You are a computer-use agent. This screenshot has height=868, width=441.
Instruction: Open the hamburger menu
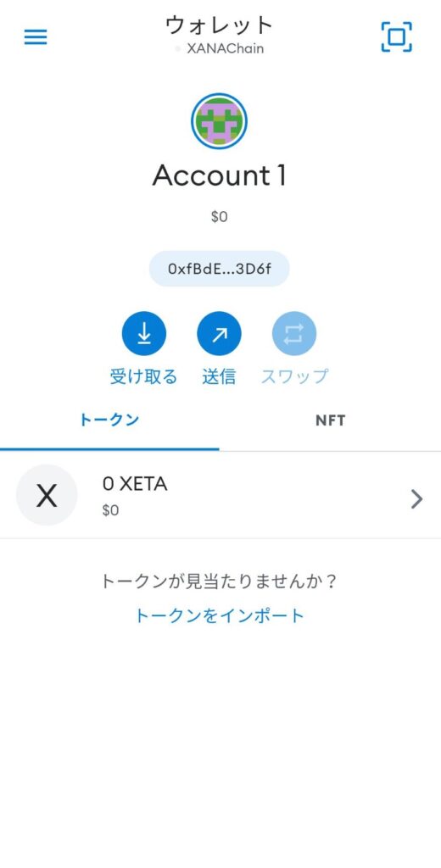pos(36,37)
